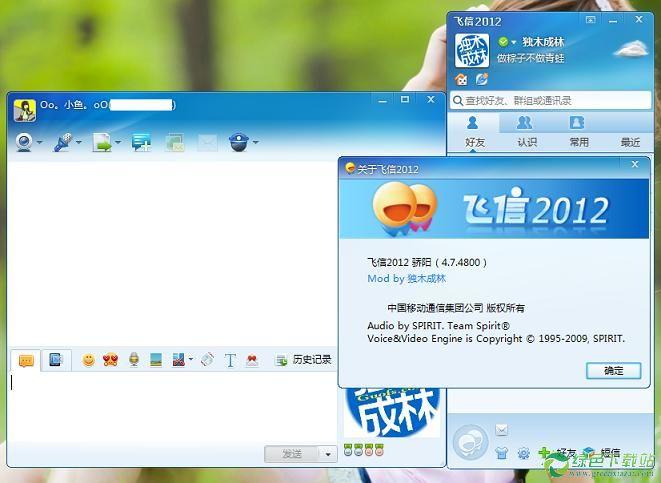The height and width of the screenshot is (483, 661).
Task: Change skin with the shirt icon
Action: 501,453
